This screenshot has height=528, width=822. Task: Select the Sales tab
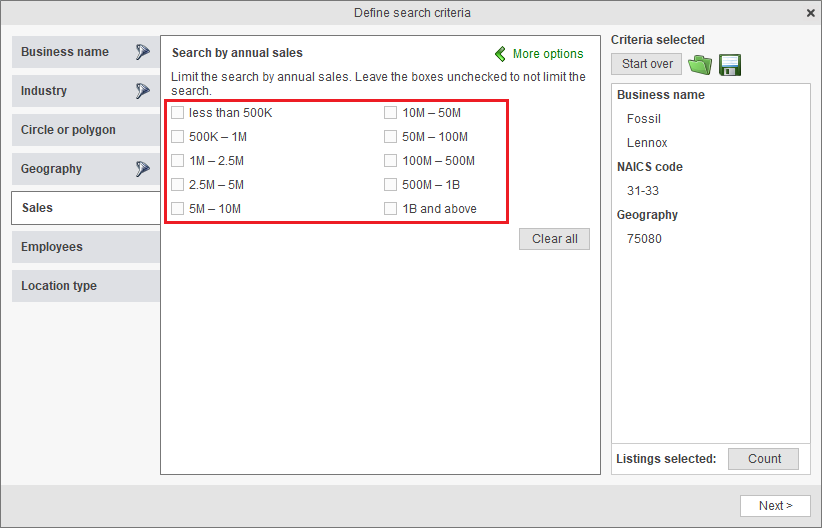click(86, 208)
